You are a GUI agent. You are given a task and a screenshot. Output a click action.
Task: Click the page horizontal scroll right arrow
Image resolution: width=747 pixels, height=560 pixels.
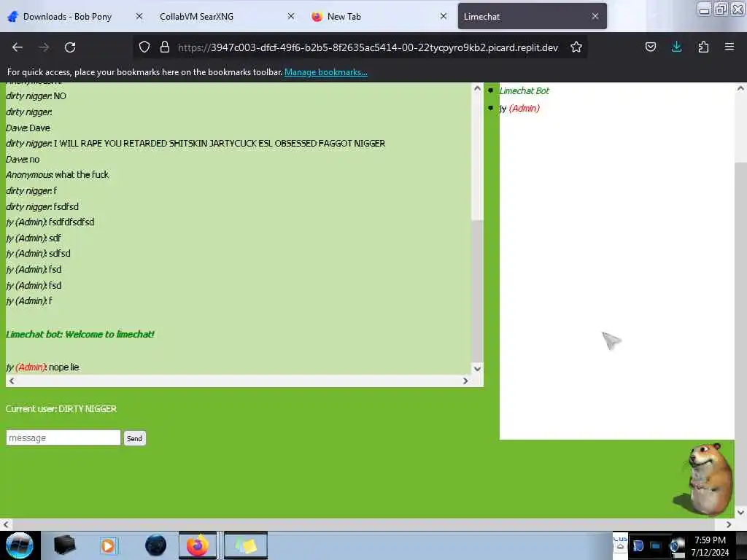pos(729,524)
